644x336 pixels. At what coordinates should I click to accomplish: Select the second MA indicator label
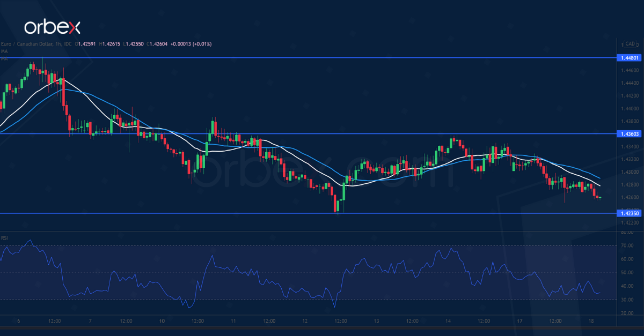[4, 58]
